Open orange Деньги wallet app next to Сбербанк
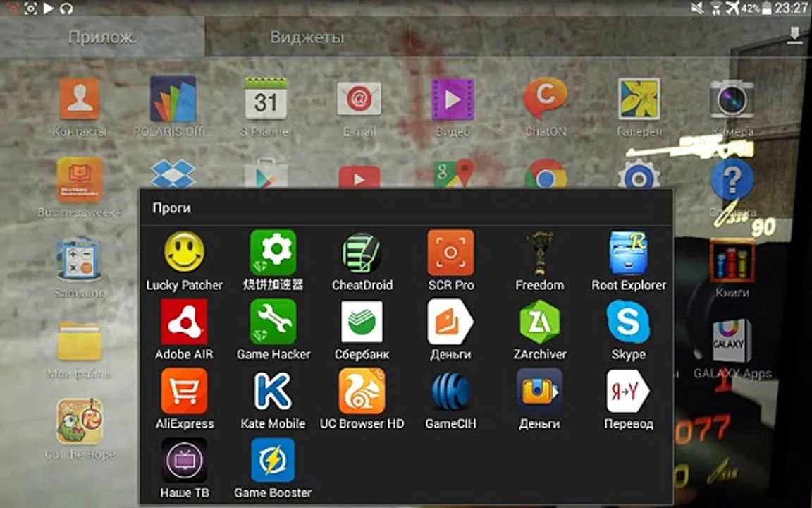Viewport: 812px width, 508px height. click(450, 322)
